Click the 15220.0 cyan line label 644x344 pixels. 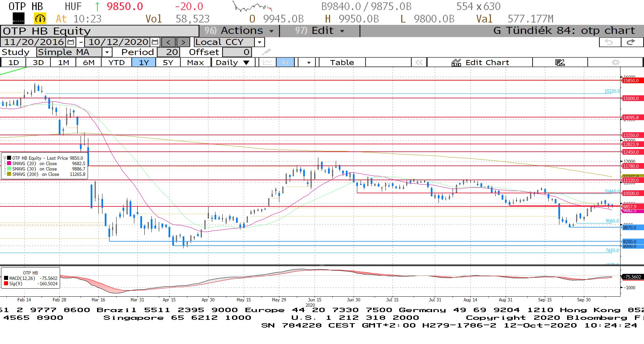(x=612, y=91)
